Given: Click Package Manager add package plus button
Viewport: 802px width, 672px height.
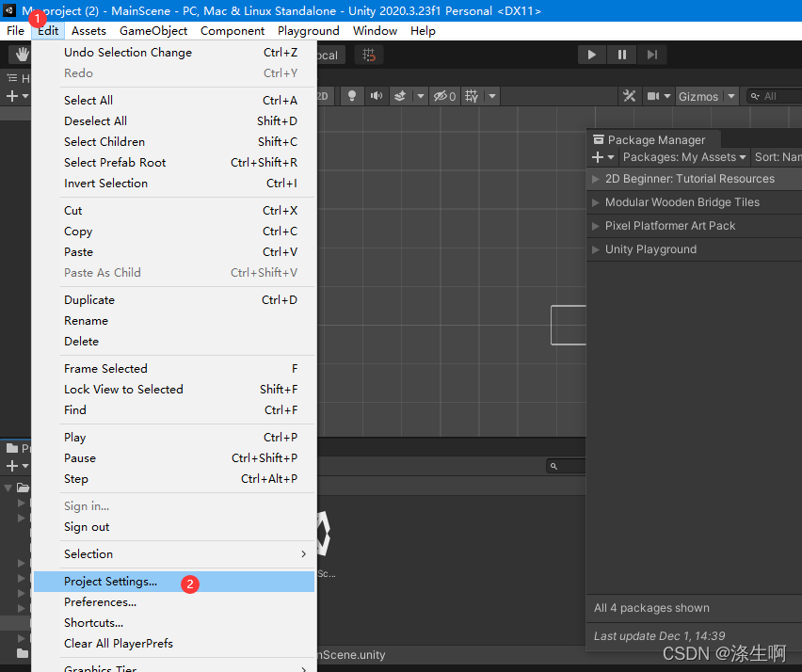Looking at the screenshot, I should coord(603,157).
